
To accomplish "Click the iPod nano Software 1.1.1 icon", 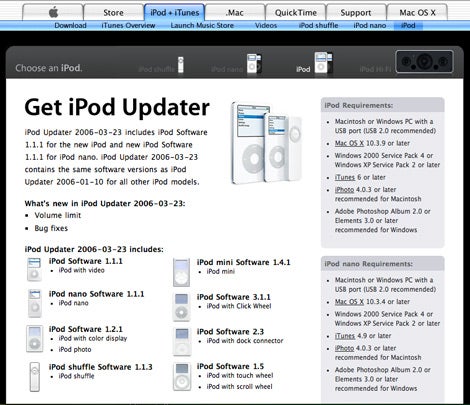I will pos(35,303).
